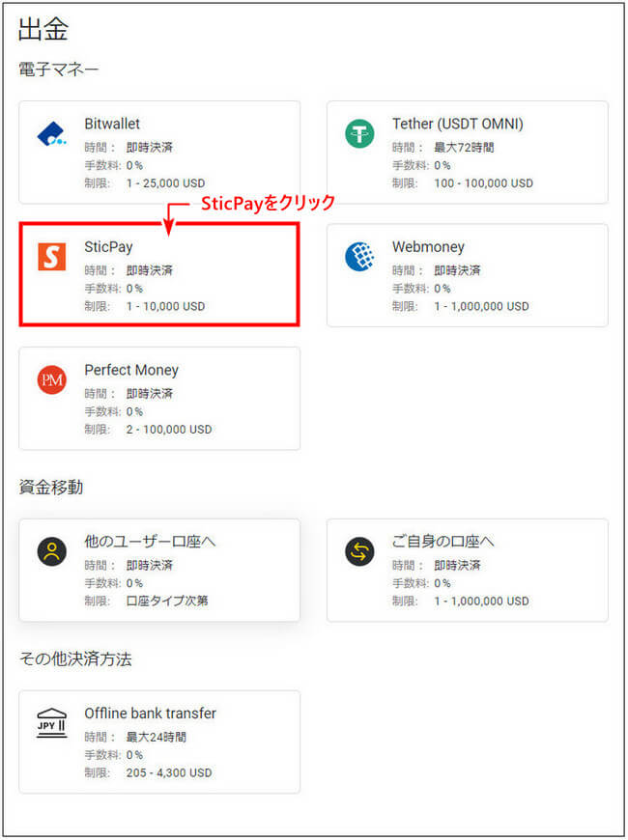Open the Webmoney title
The width and height of the screenshot is (628, 840).
428,247
